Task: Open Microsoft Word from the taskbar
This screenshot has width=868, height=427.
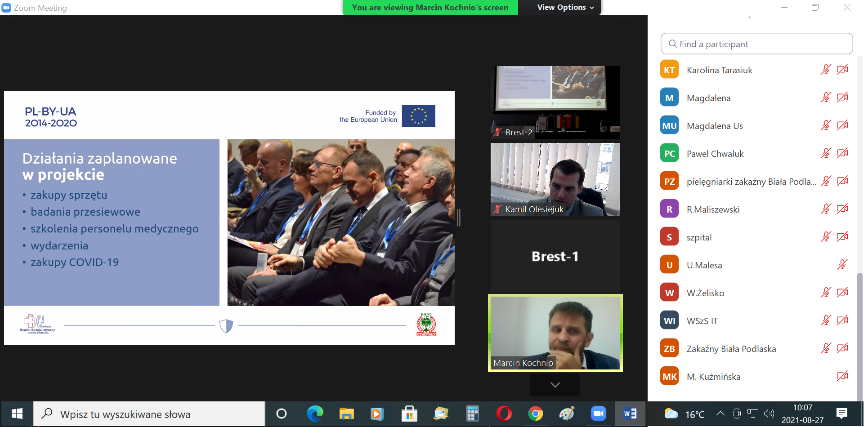Action: 630,414
